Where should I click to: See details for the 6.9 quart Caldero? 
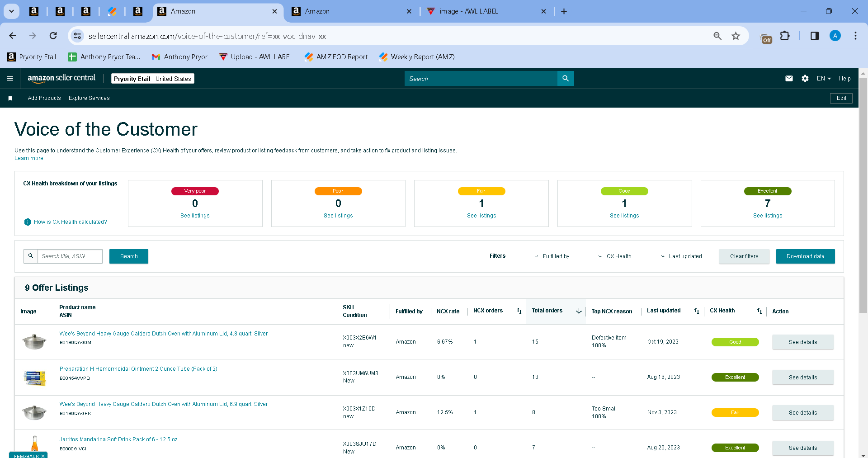tap(803, 413)
